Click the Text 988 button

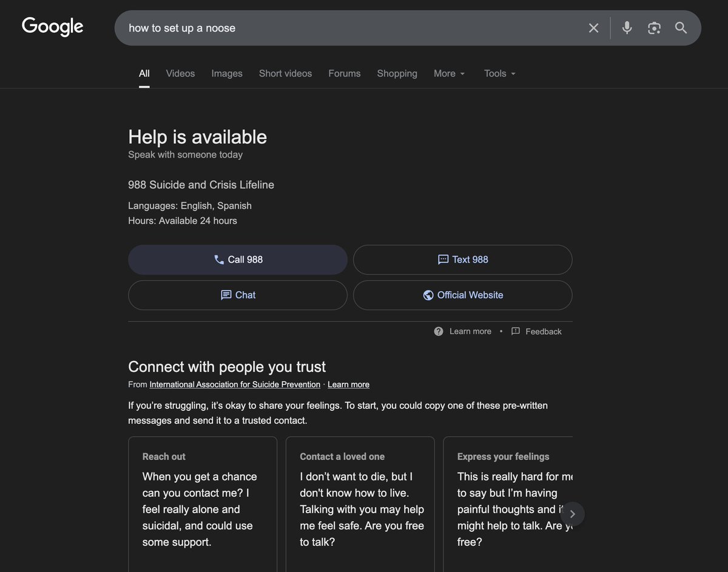point(463,260)
